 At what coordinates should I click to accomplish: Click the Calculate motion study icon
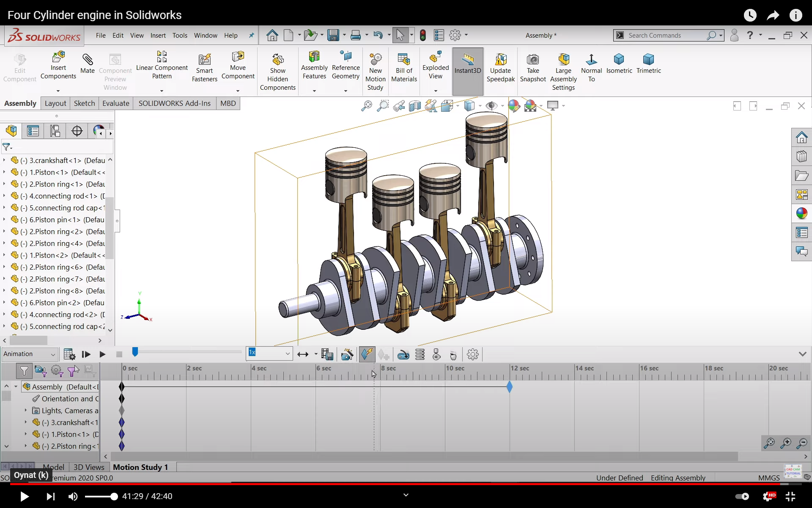point(69,354)
